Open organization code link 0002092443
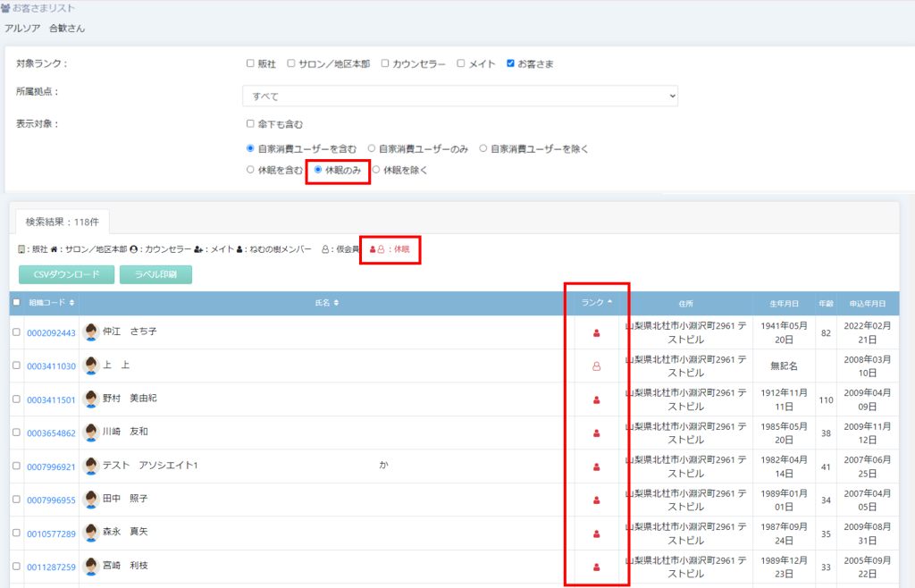This screenshot has height=588, width=915. click(x=51, y=332)
